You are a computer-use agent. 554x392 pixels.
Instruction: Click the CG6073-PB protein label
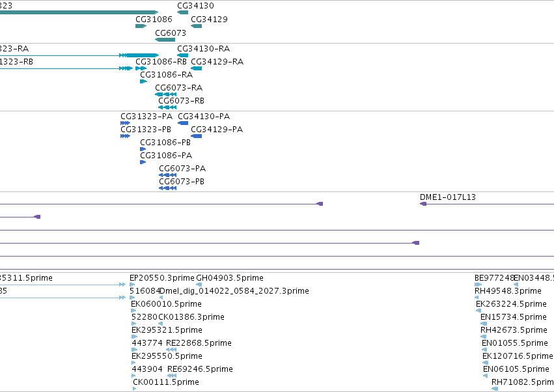tap(182, 182)
